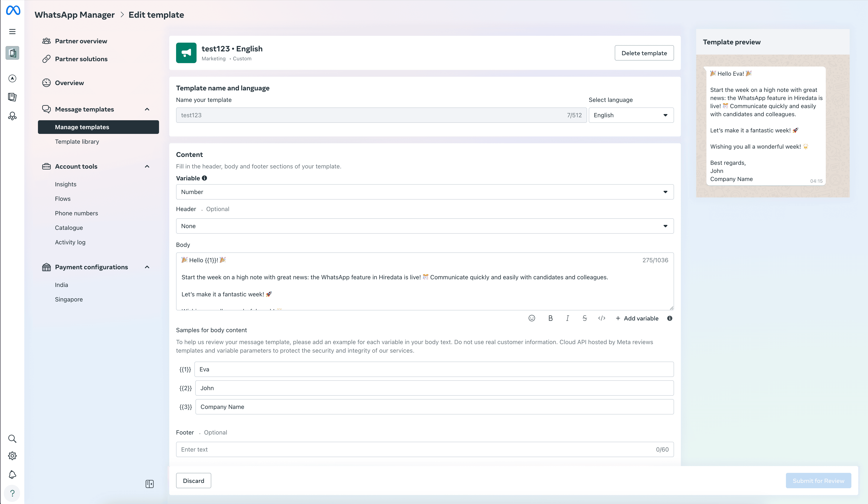868x504 pixels.
Task: Click the Message templates chat icon
Action: pos(46,109)
